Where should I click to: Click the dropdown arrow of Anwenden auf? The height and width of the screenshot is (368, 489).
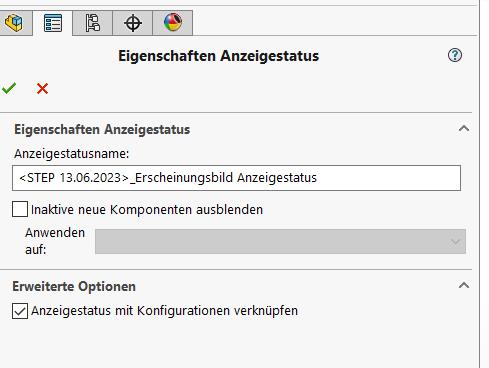click(455, 241)
